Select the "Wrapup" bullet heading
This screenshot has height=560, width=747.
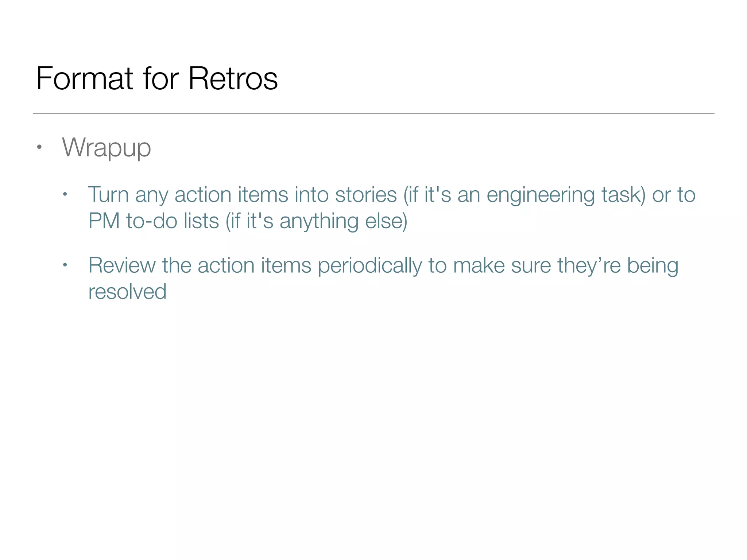[106, 147]
